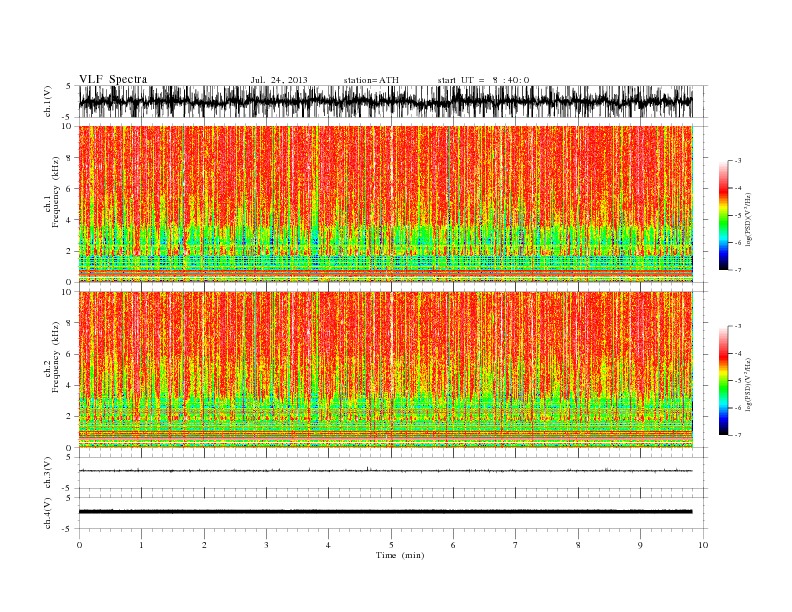
Task: Click the ch.1 spectrogram panel
Action: pos(385,204)
